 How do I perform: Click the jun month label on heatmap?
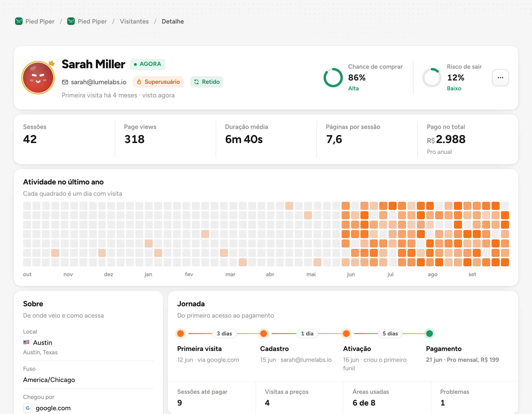tap(351, 274)
